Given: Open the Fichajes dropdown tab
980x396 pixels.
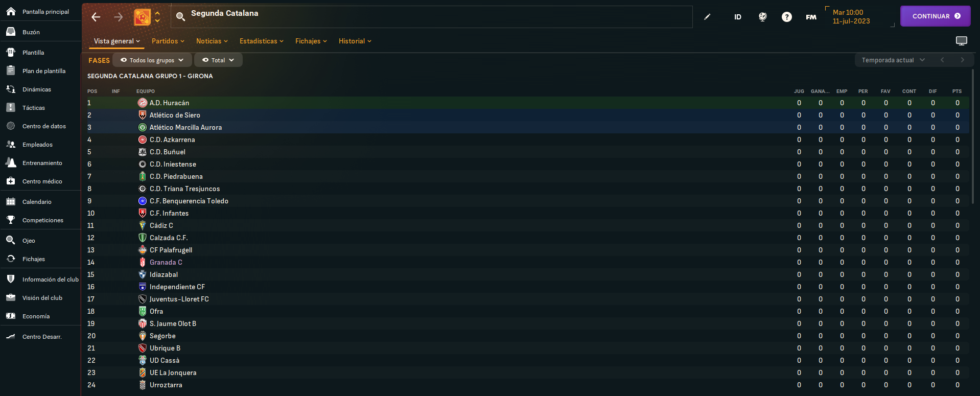Looking at the screenshot, I should pos(311,41).
